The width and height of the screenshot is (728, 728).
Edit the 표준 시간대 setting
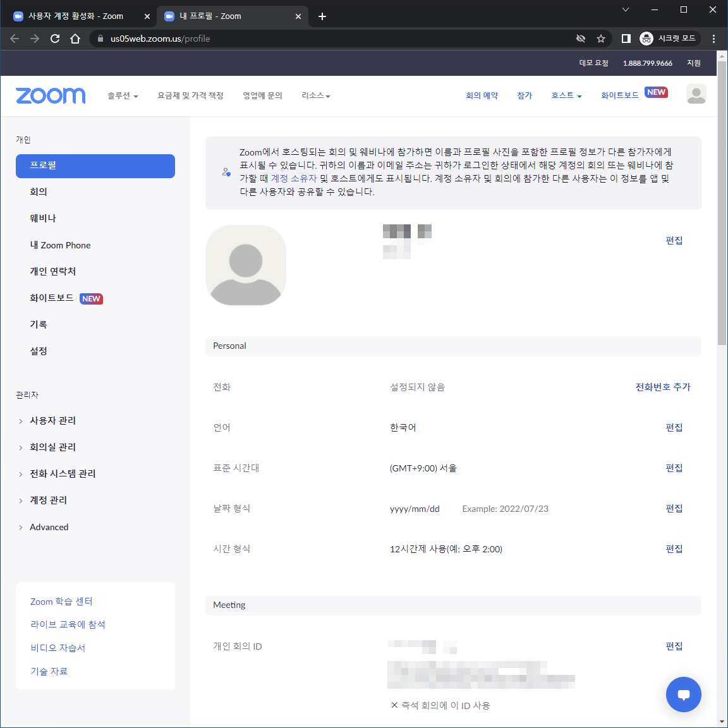[x=674, y=468]
